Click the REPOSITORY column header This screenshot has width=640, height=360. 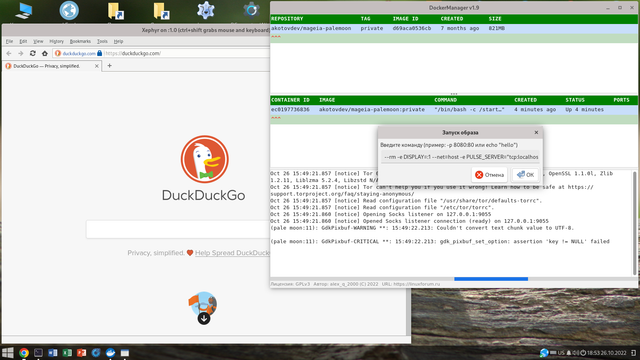[287, 19]
